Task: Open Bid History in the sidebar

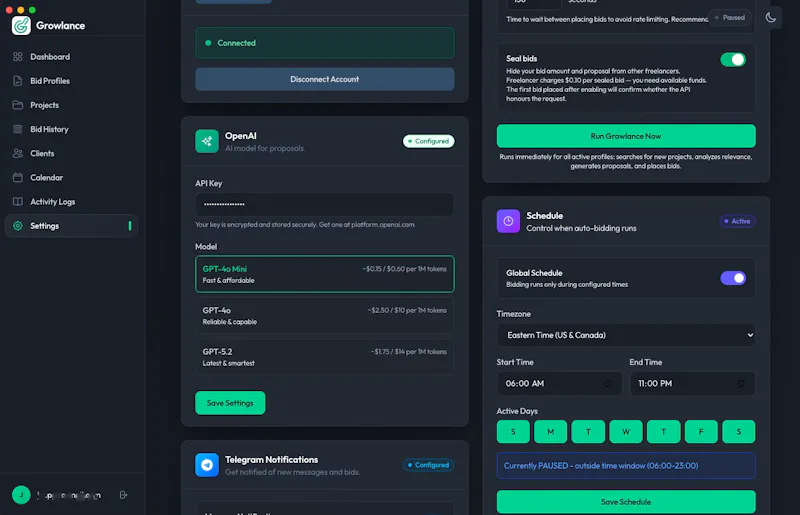Action: click(71, 129)
